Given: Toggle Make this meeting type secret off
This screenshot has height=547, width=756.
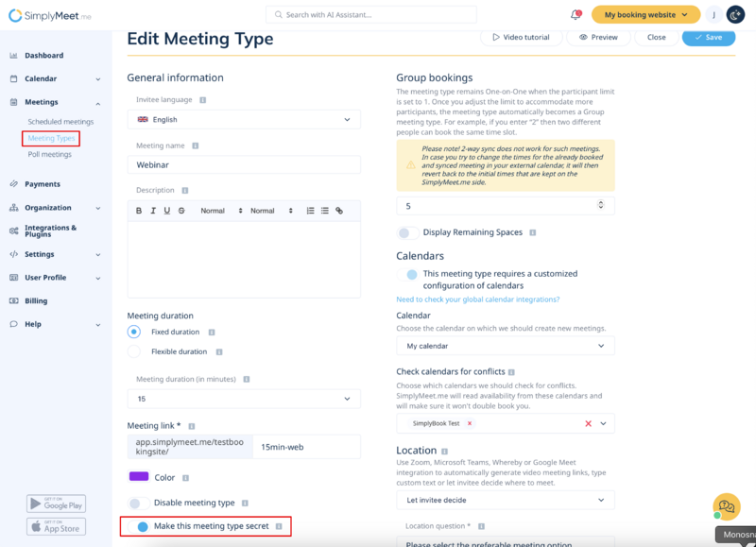Looking at the screenshot, I should (144, 525).
